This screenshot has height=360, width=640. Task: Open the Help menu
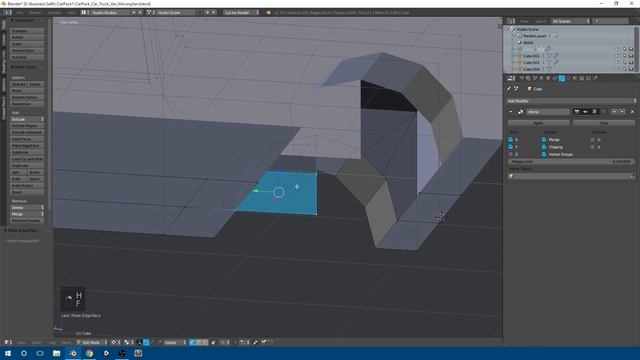click(x=71, y=13)
